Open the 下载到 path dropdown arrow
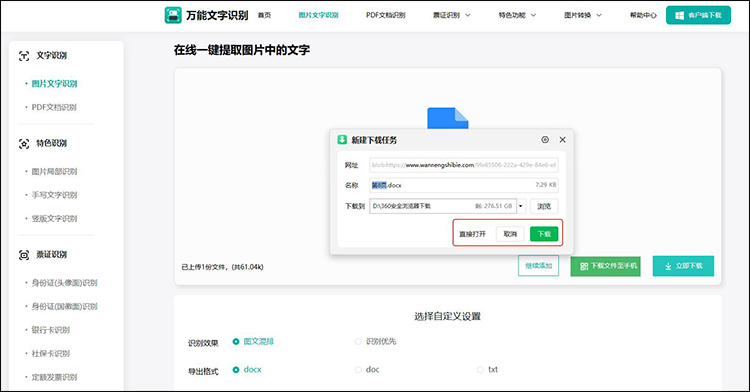 521,206
